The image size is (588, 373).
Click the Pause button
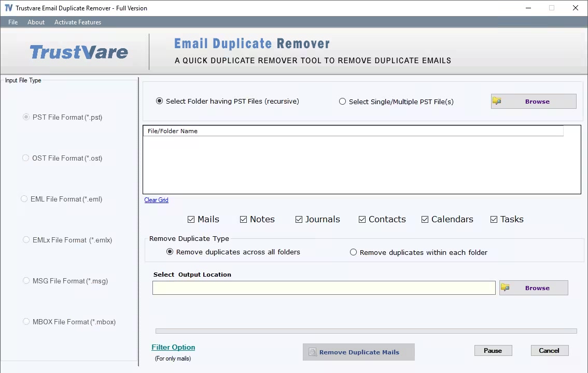(493, 351)
